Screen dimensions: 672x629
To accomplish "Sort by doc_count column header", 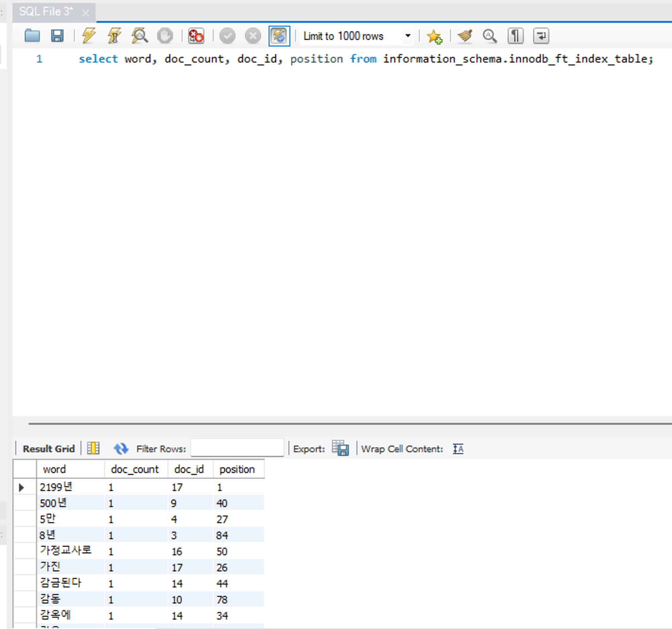I will tap(134, 469).
